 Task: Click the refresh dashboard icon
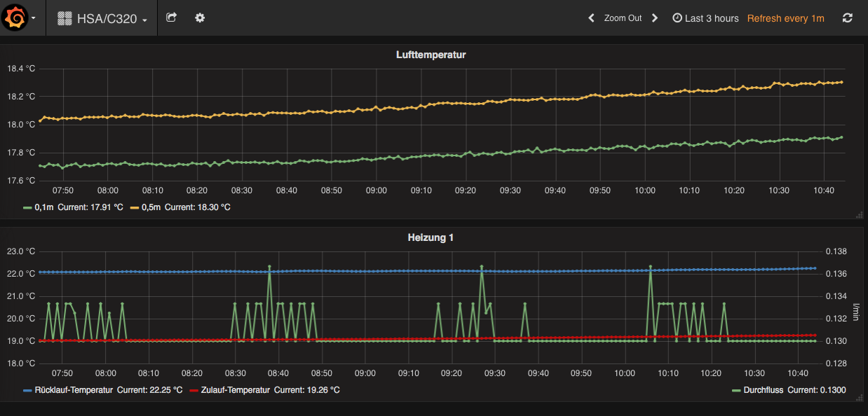coord(847,18)
